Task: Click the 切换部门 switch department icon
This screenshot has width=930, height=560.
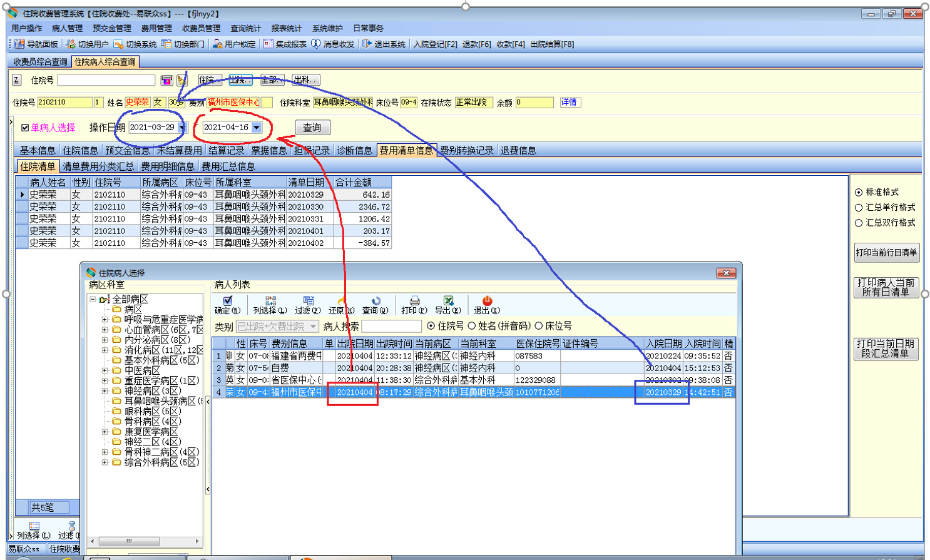Action: 166,44
